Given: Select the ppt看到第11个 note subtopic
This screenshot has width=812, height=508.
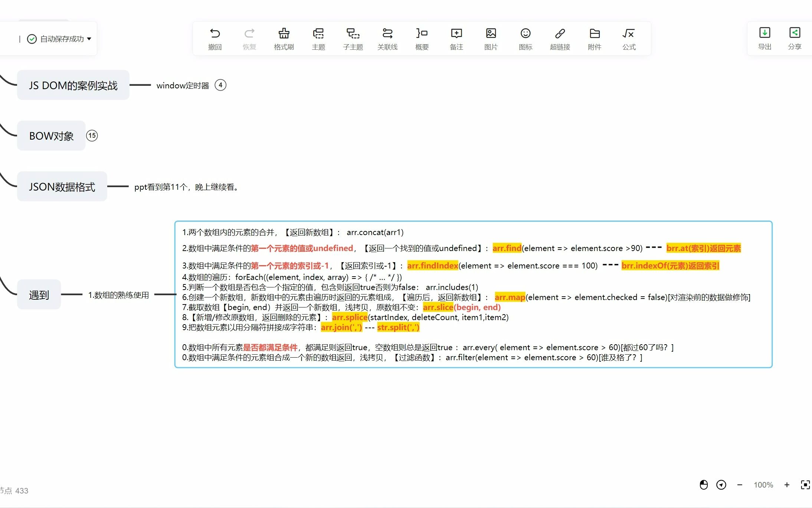Looking at the screenshot, I should click(x=186, y=187).
